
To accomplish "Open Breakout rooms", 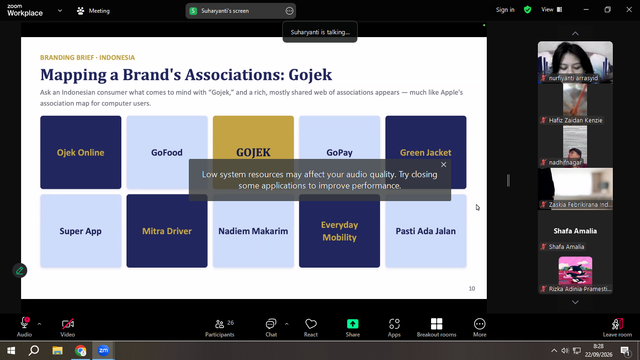I will [436, 328].
